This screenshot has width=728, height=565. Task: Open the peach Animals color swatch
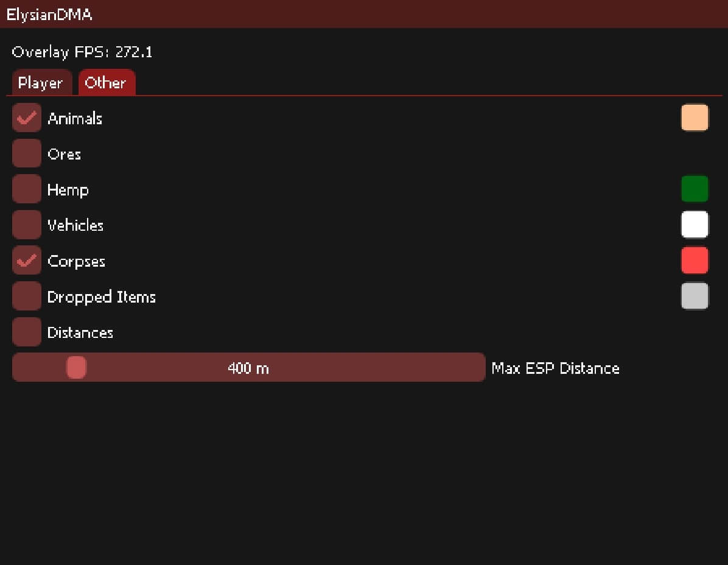click(695, 118)
